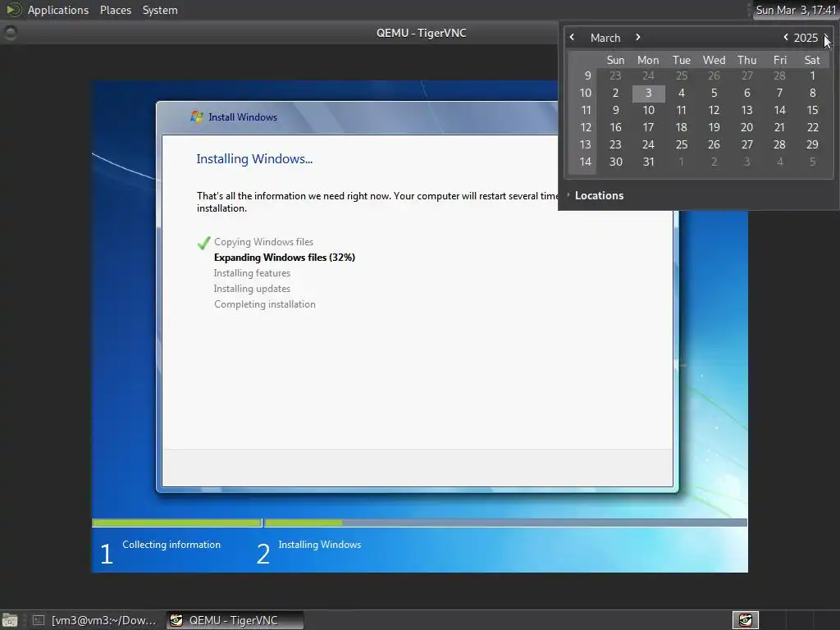The width and height of the screenshot is (840, 630).
Task: Go to next month after March
Action: [637, 37]
